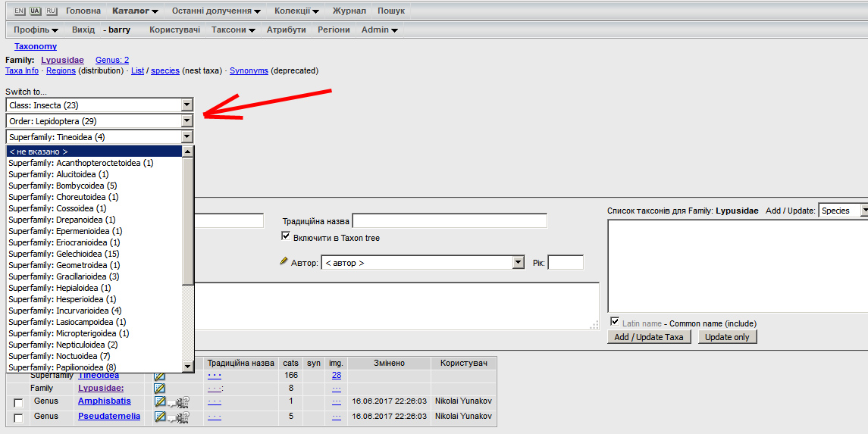Open the Synonyms link

click(x=249, y=71)
